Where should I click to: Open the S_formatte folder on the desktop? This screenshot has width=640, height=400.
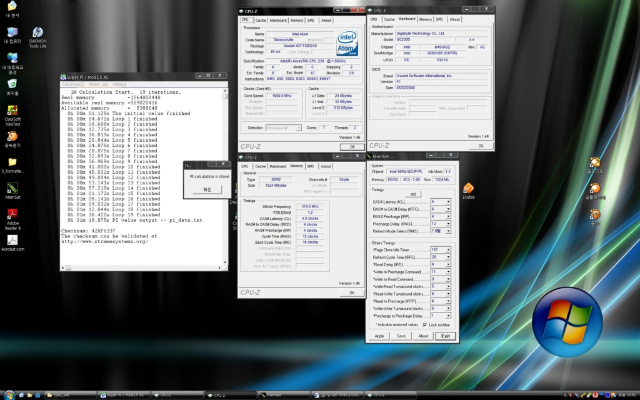pos(12,165)
